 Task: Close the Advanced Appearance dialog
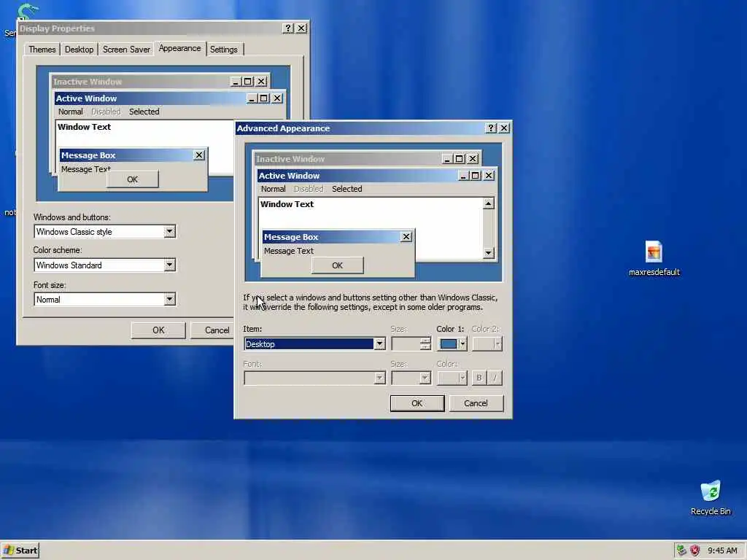tap(504, 128)
